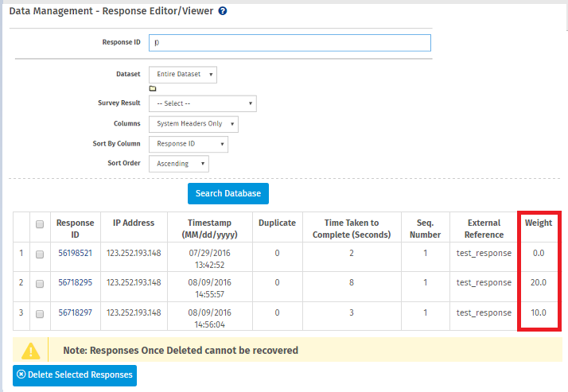This screenshot has height=392, width=568.
Task: Change the Sort Order dropdown
Action: [x=178, y=164]
